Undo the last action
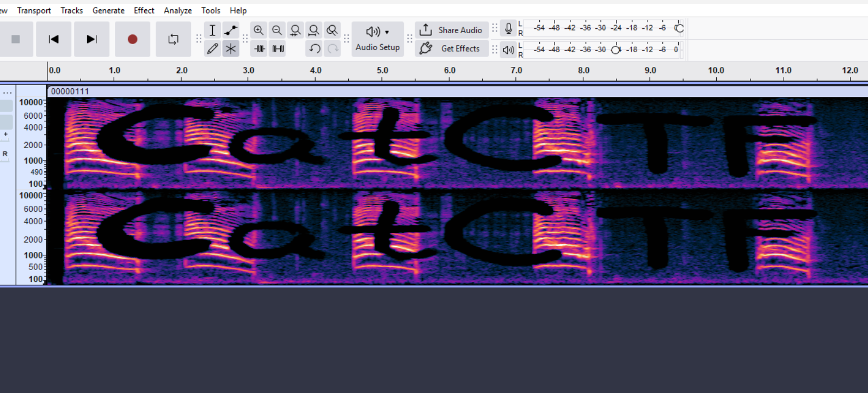The width and height of the screenshot is (868, 393). pyautogui.click(x=315, y=48)
